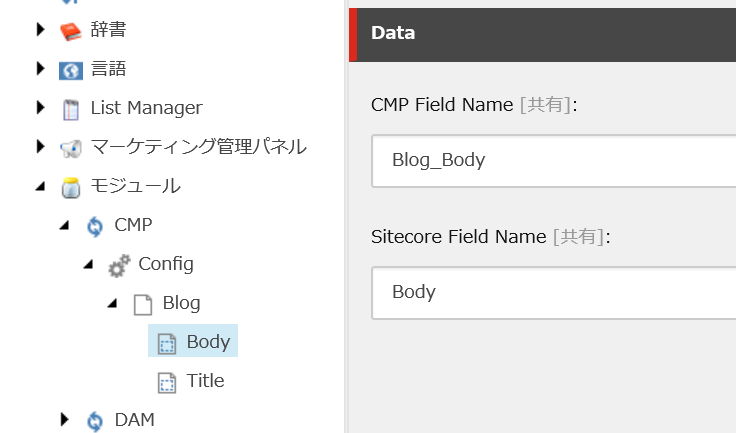The width and height of the screenshot is (736, 433).
Task: Expand the DAM tree node
Action: pos(64,419)
